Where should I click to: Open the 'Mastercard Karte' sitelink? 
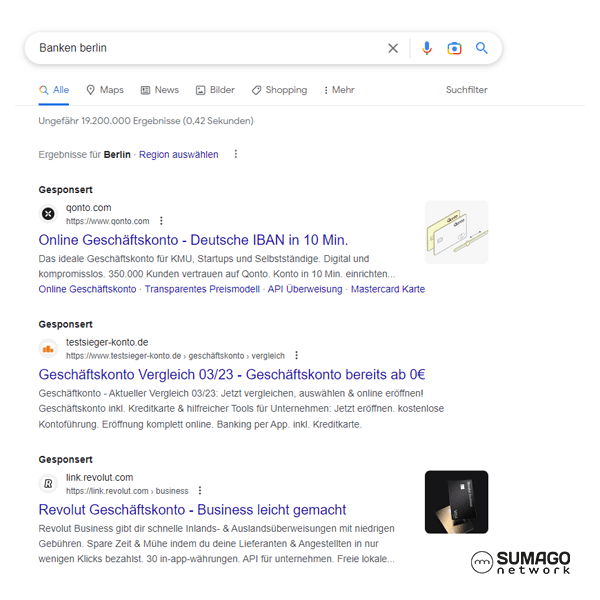(x=388, y=289)
